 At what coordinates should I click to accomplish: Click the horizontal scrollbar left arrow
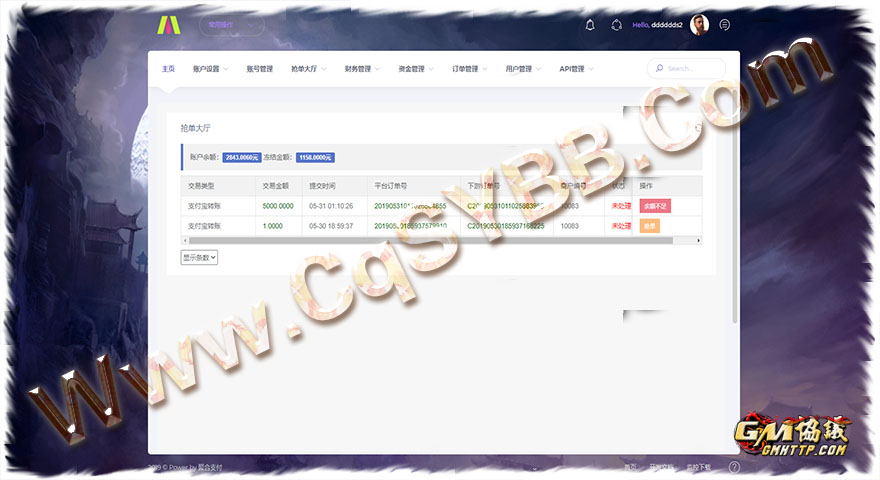185,240
